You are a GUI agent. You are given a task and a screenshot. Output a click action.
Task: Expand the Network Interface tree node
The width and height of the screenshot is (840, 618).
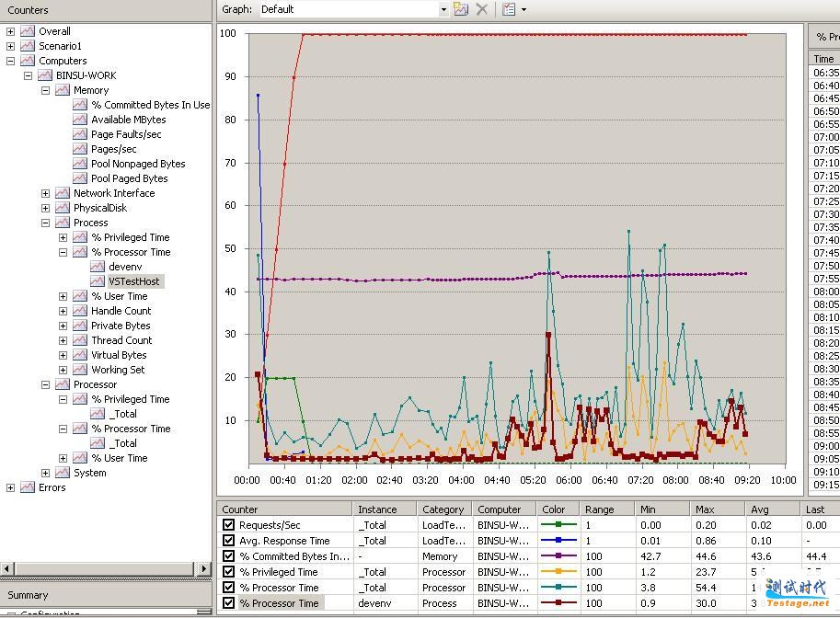[x=45, y=193]
